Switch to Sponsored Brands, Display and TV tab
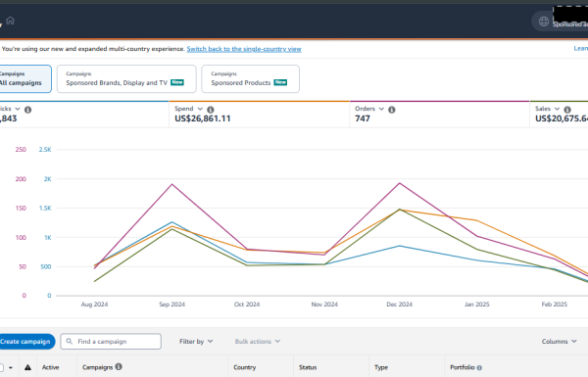588x377 pixels. [126, 78]
